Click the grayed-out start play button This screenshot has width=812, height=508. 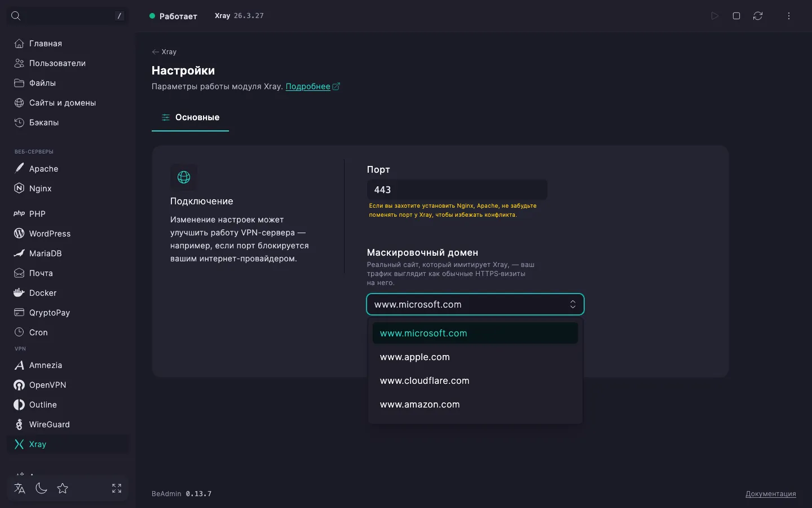715,16
